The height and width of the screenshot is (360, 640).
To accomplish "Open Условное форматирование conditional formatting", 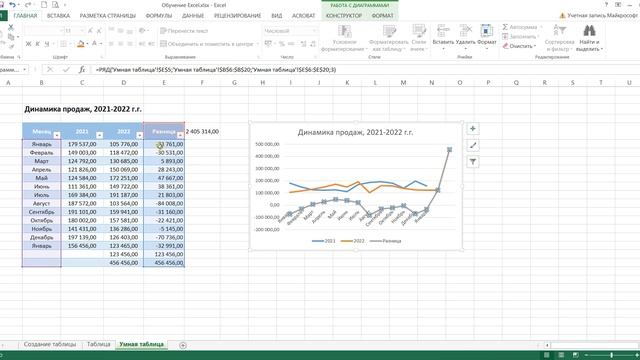I will pyautogui.click(x=344, y=38).
